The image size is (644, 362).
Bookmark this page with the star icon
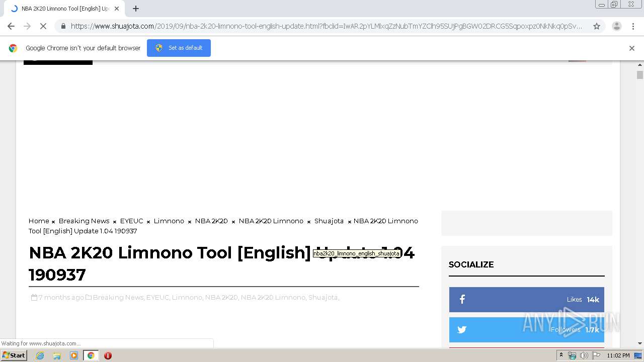click(x=597, y=26)
